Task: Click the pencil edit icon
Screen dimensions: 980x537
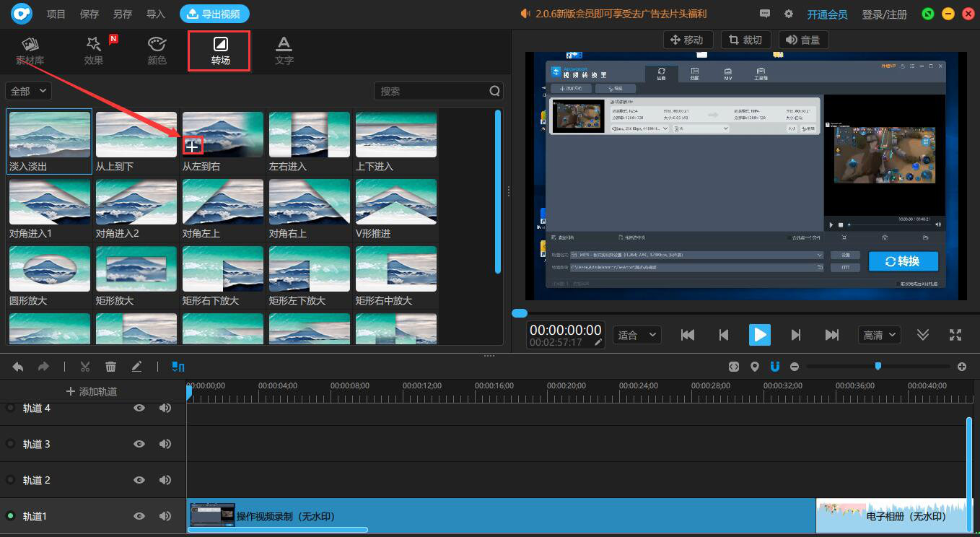Action: point(136,367)
